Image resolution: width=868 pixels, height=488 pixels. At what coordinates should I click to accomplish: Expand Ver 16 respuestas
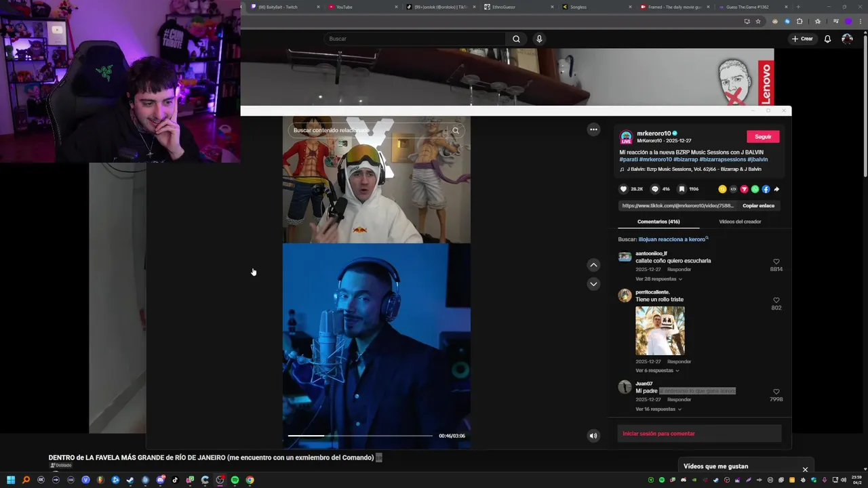click(x=658, y=409)
